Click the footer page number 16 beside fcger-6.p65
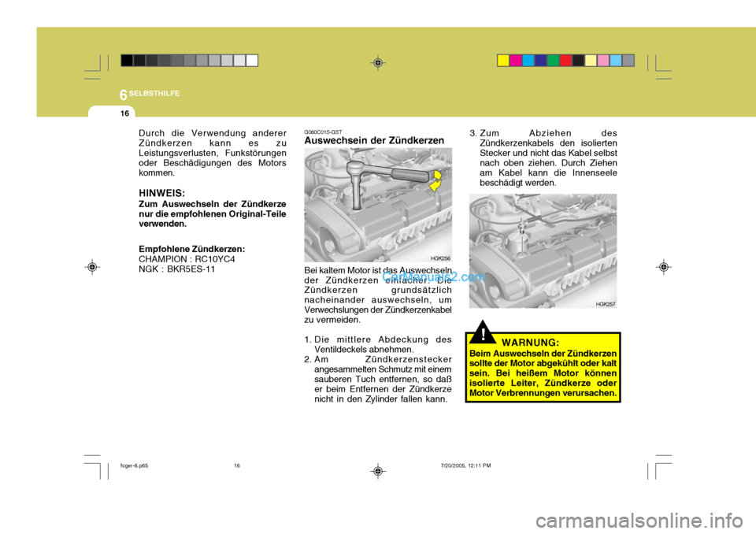The image size is (756, 534). point(237,466)
